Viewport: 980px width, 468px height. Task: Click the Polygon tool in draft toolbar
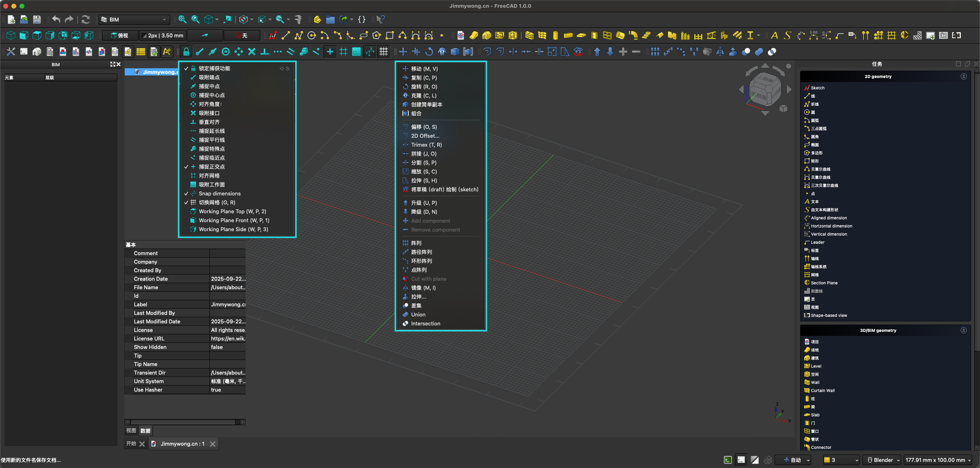point(377,36)
